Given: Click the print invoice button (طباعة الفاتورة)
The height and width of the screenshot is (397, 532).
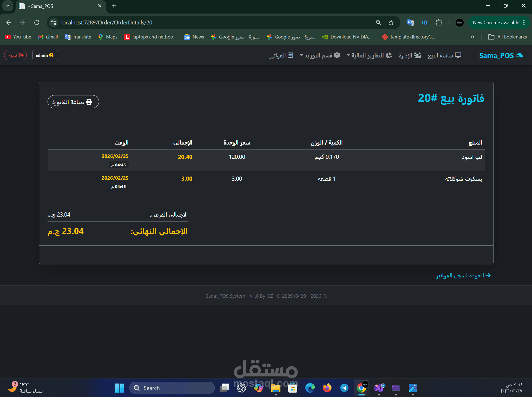Looking at the screenshot, I should pos(73,102).
